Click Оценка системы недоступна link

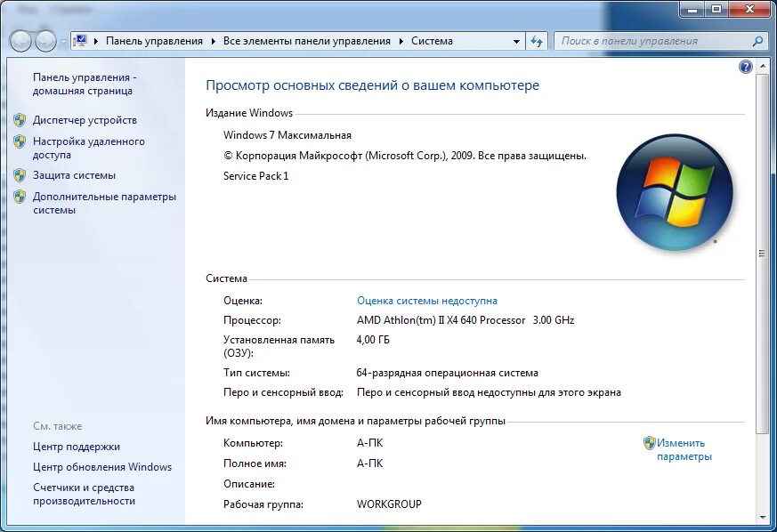pyautogui.click(x=427, y=301)
